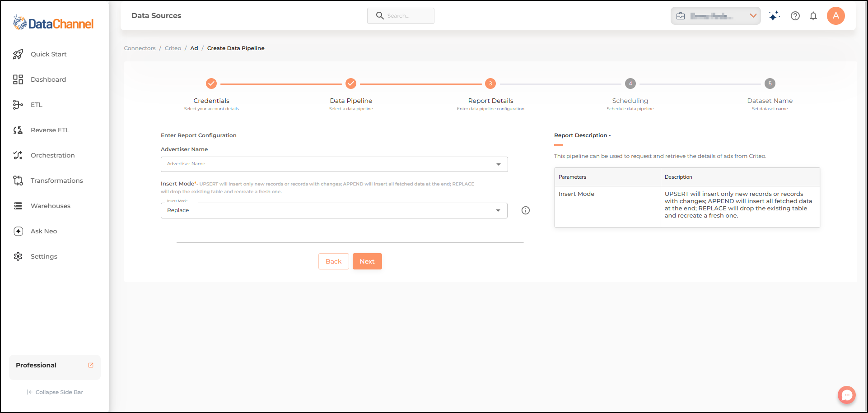The width and height of the screenshot is (868, 413).
Task: Click the search magnifier icon
Action: pos(380,16)
